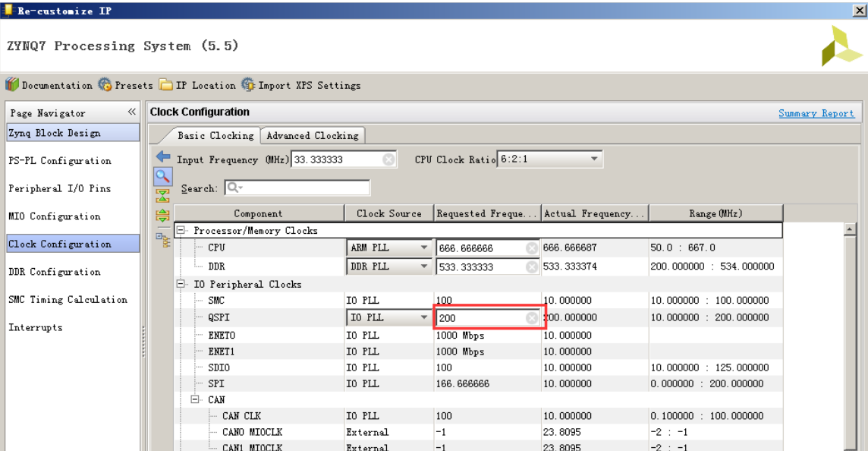This screenshot has width=868, height=451.
Task: Clear the CPU requested frequency value
Action: 531,248
